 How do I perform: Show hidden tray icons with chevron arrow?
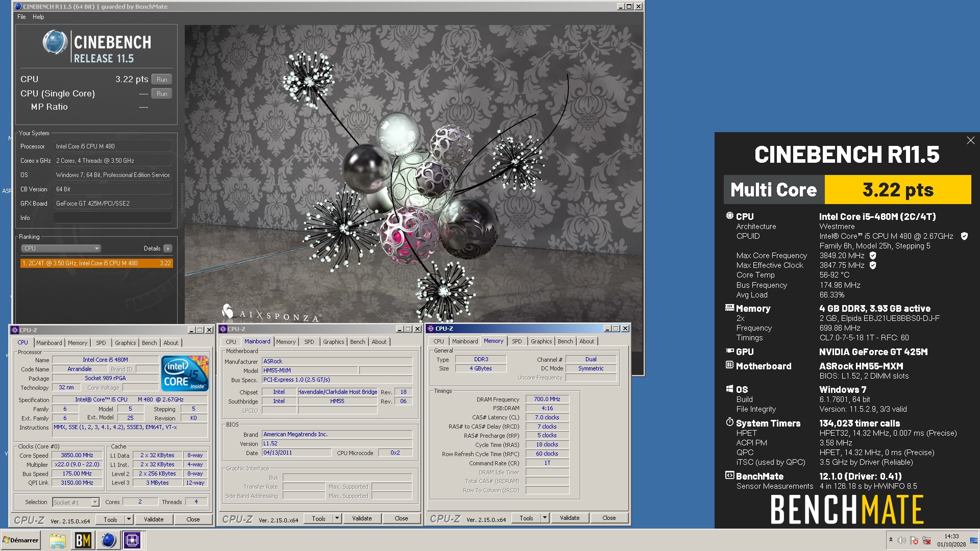tap(891, 540)
